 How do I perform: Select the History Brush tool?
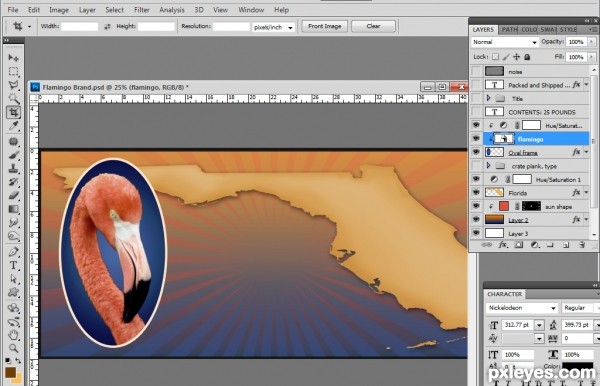[x=13, y=182]
